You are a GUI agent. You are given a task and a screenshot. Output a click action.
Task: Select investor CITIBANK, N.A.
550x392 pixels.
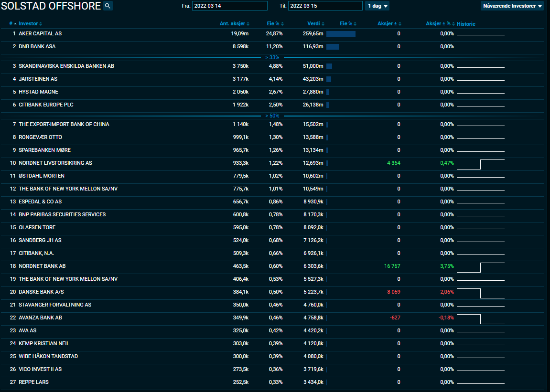coord(36,253)
